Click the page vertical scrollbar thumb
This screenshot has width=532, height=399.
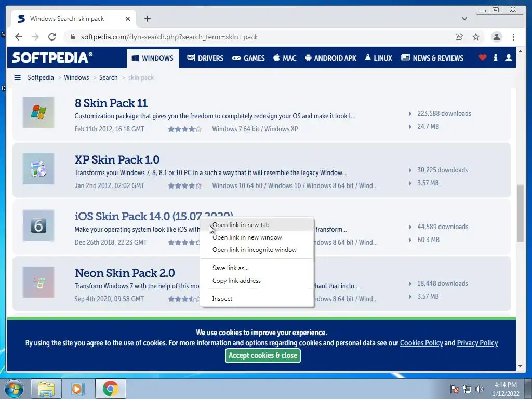click(521, 213)
